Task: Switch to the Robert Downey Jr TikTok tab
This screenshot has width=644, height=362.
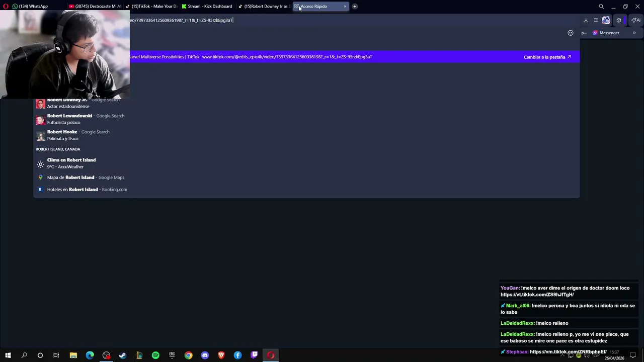Action: point(264,6)
